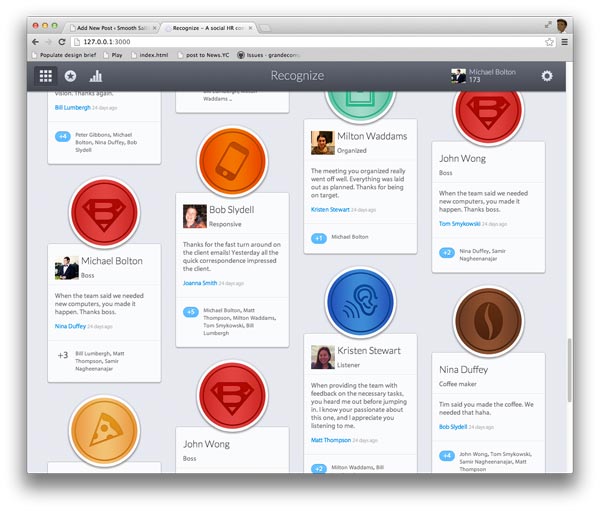
Task: Click Milton Waddams' profile photo
Action: coord(323,143)
